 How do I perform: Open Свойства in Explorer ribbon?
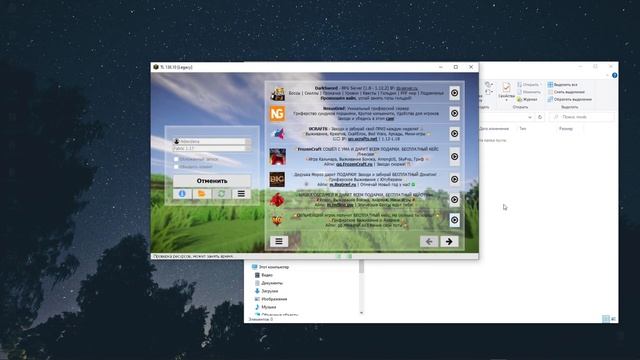[x=507, y=91]
